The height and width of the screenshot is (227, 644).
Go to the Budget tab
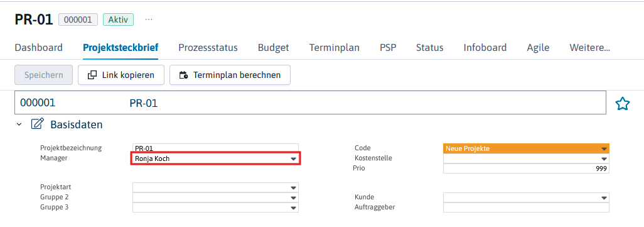pyautogui.click(x=274, y=48)
